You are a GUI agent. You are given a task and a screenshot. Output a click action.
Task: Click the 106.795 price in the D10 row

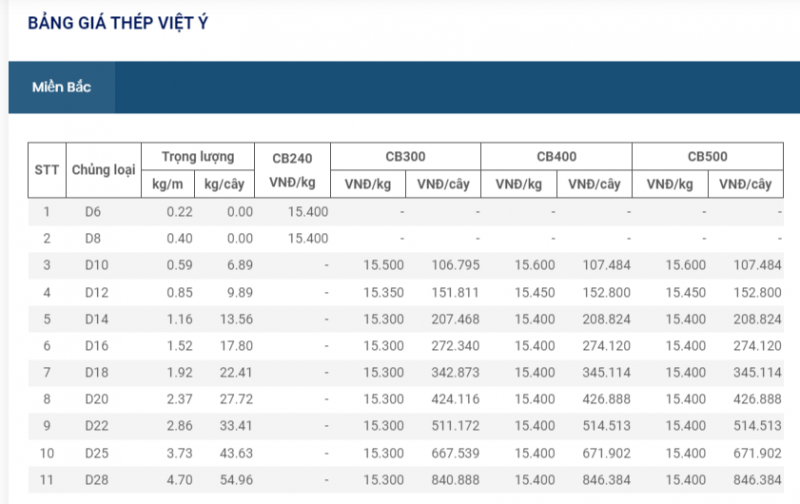click(455, 265)
